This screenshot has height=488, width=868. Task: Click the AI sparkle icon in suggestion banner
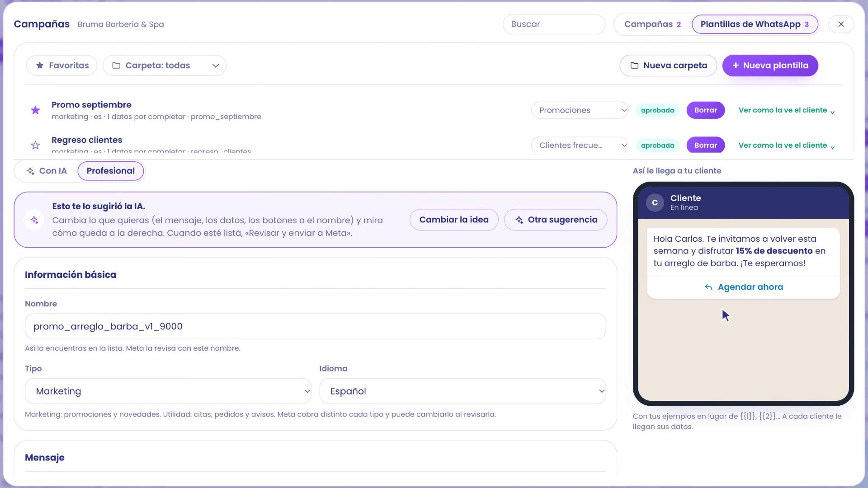(34, 220)
